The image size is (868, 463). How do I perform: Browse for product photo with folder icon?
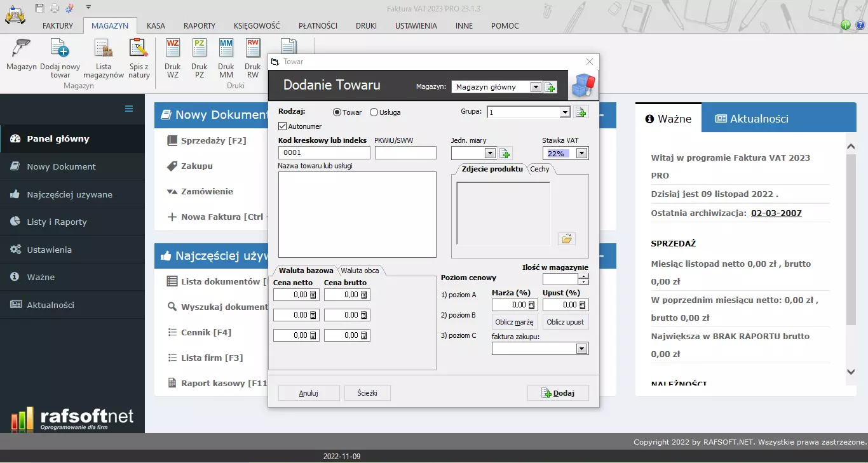[x=566, y=239]
